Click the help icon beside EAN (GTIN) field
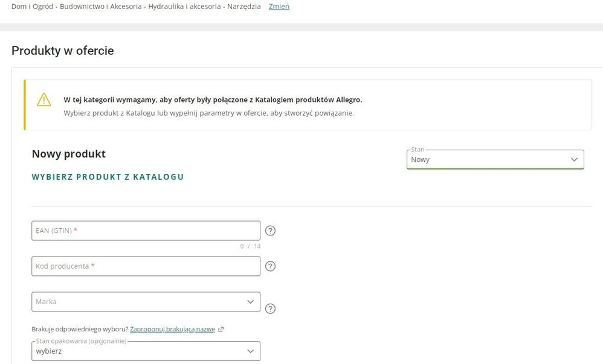The image size is (603, 364). [x=270, y=231]
